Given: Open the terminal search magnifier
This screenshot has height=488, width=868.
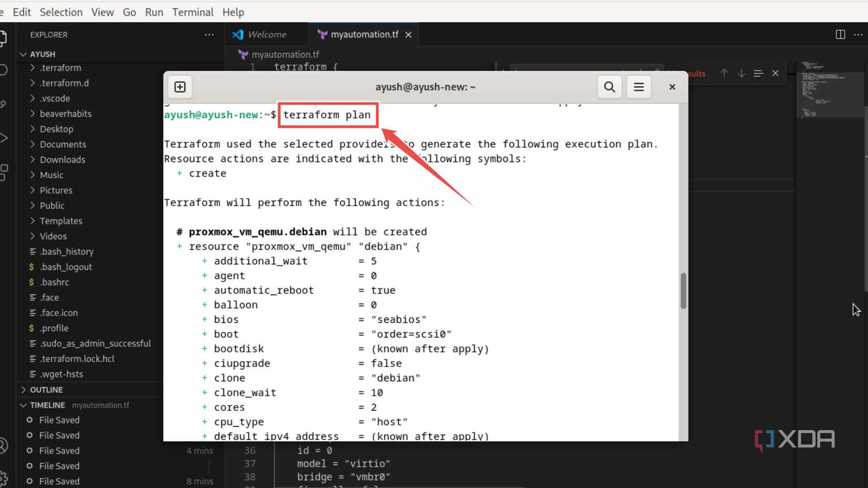Looking at the screenshot, I should coord(609,87).
